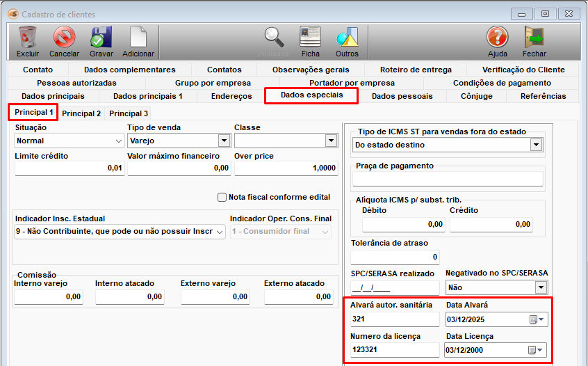Screen dimensions: 588x366
Task: Close the form with Fechar door icon
Action: tap(534, 37)
